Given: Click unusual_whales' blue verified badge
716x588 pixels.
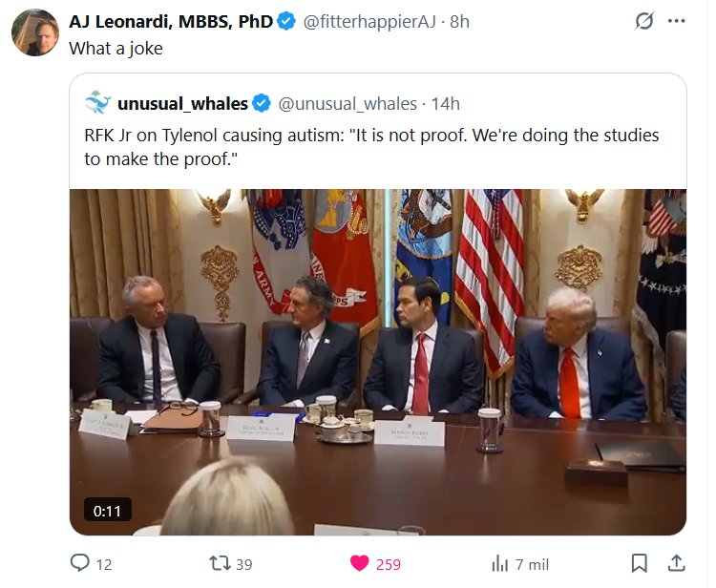Looking at the screenshot, I should 262,103.
